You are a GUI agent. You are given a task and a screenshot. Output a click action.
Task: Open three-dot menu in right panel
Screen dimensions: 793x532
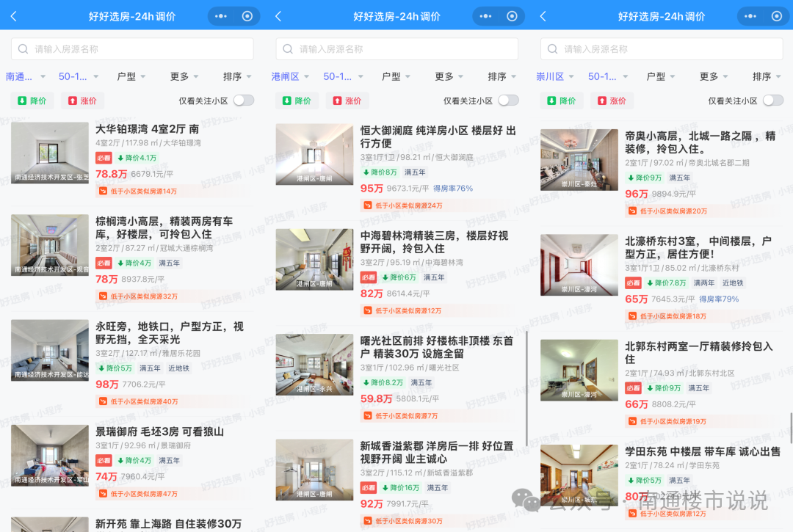750,16
